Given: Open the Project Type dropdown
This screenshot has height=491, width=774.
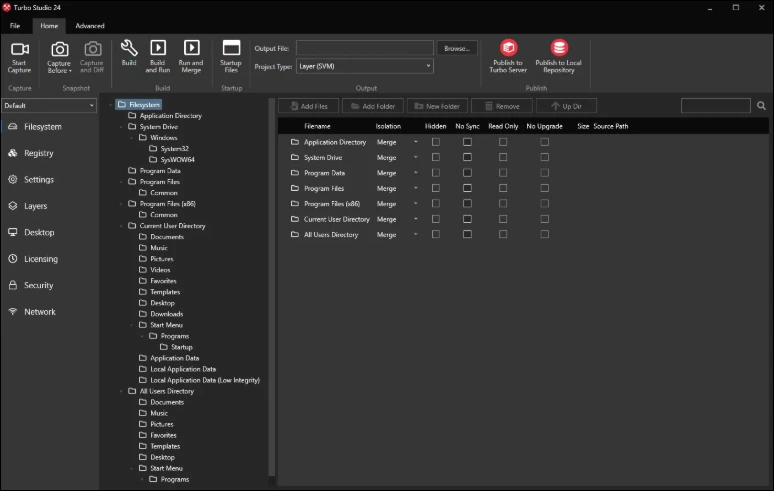Looking at the screenshot, I should pyautogui.click(x=365, y=66).
